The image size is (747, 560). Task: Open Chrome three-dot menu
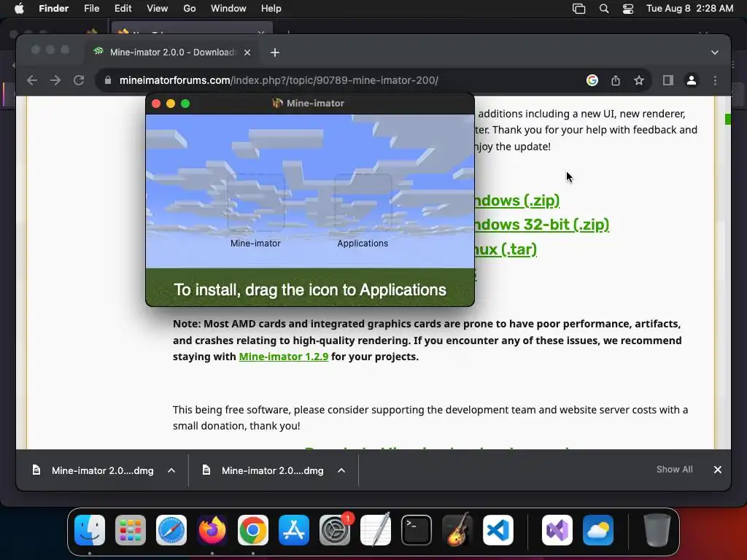[715, 80]
